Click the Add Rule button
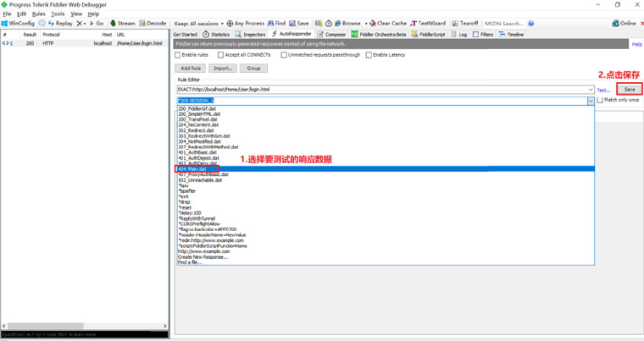Image resolution: width=644 pixels, height=341 pixels. pyautogui.click(x=191, y=69)
